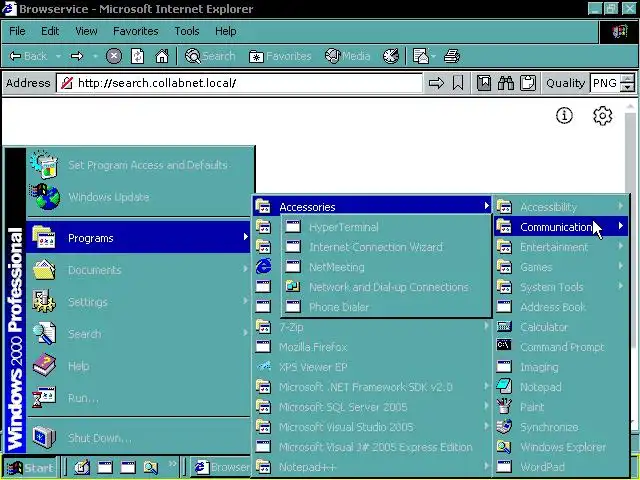
Task: Launch HyperTerminal from Communications
Action: [x=386, y=227]
